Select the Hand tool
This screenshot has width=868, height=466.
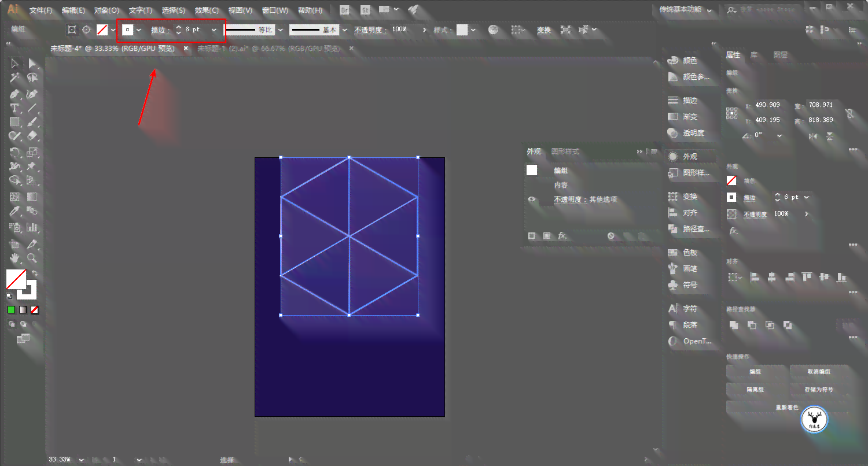click(15, 258)
